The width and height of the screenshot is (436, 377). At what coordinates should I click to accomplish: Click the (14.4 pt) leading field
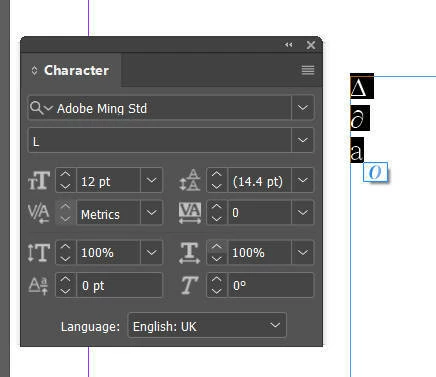pos(260,181)
